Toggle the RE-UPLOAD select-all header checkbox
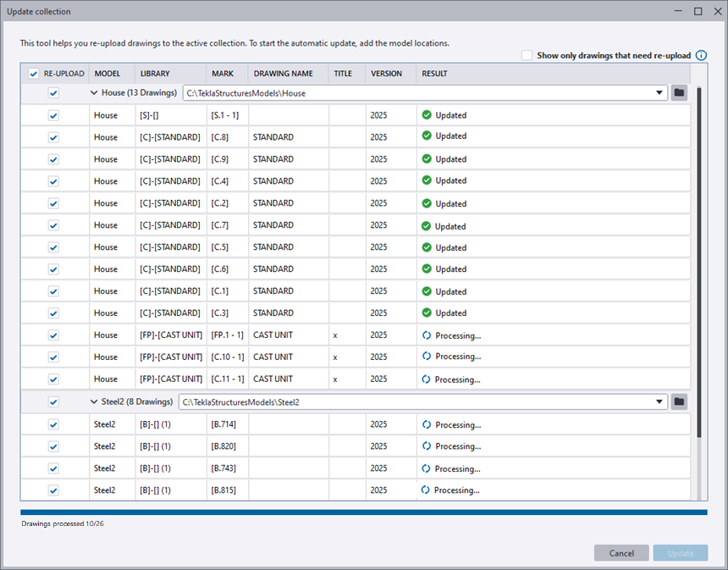Screen dimensions: 728x570 pyautogui.click(x=34, y=74)
